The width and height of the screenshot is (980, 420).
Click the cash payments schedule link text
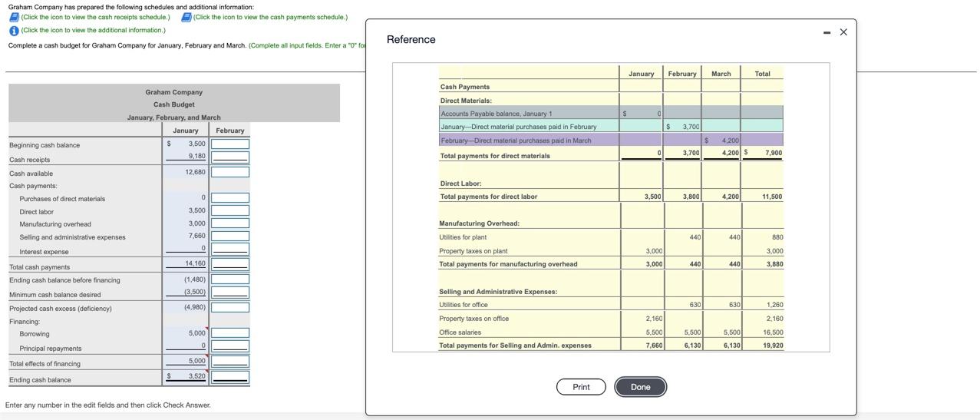click(x=270, y=17)
